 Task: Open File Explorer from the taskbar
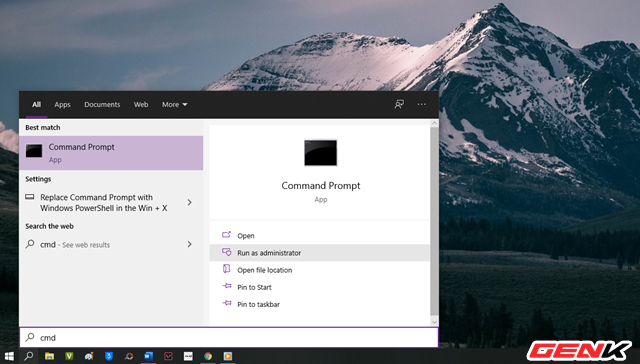(x=49, y=356)
